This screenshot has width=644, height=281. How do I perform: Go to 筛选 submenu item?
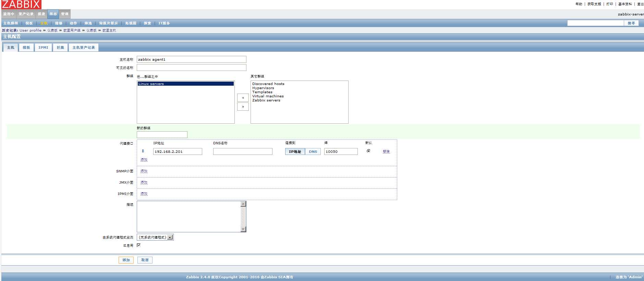88,23
